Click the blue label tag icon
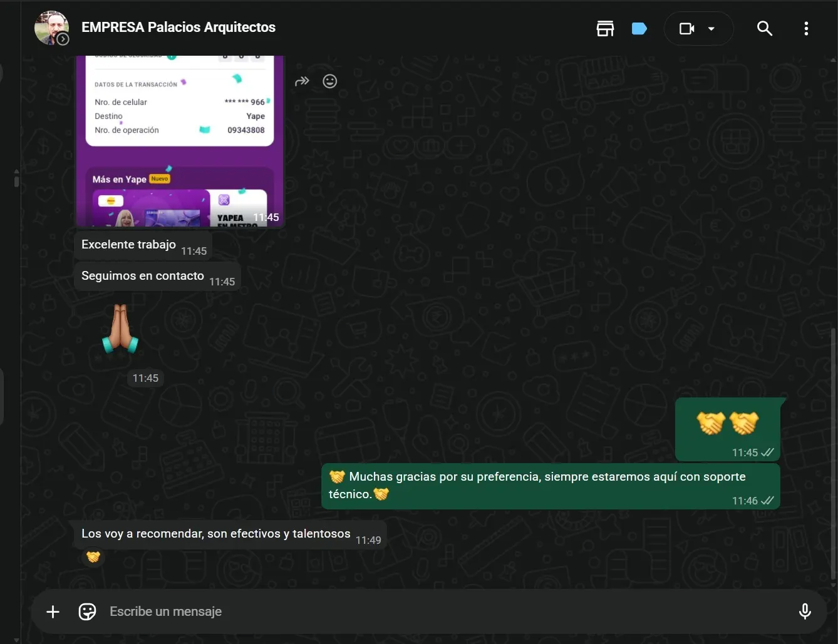 point(639,28)
